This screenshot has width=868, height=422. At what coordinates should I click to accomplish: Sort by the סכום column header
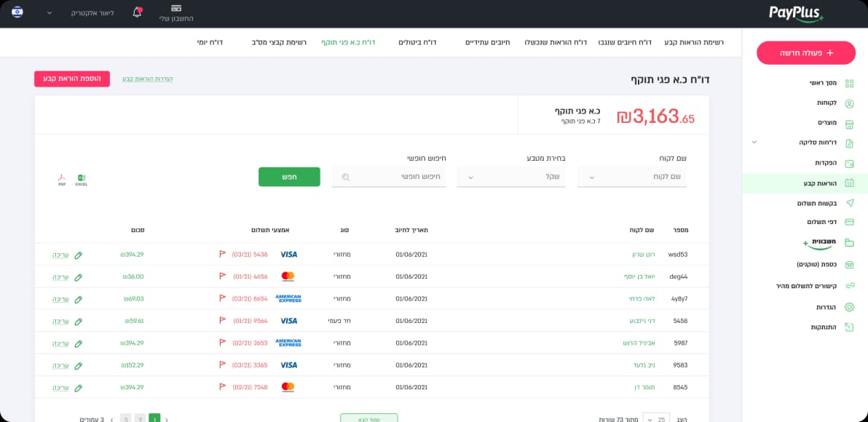pyautogui.click(x=138, y=229)
